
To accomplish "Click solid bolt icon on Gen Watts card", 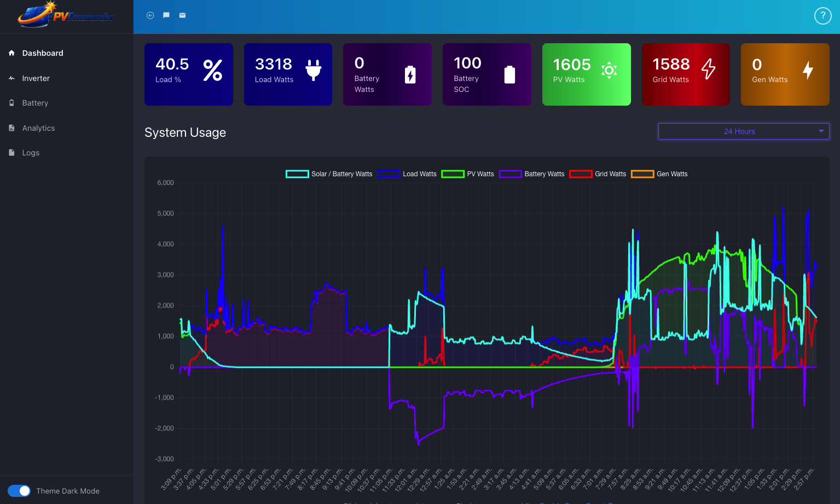I will [808, 70].
